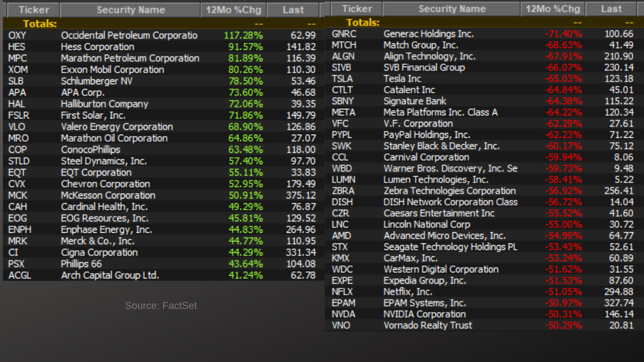This screenshot has height=362, width=644.
Task: Click left table Security Name column header
Action: (130, 10)
